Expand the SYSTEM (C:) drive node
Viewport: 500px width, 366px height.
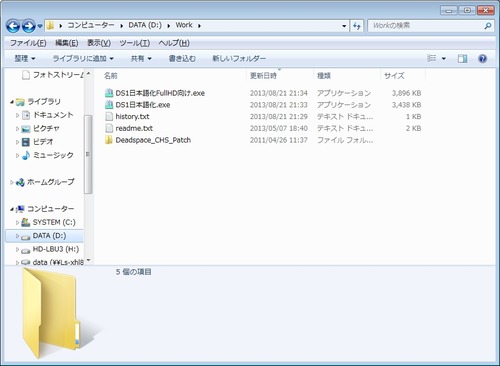tap(17, 222)
